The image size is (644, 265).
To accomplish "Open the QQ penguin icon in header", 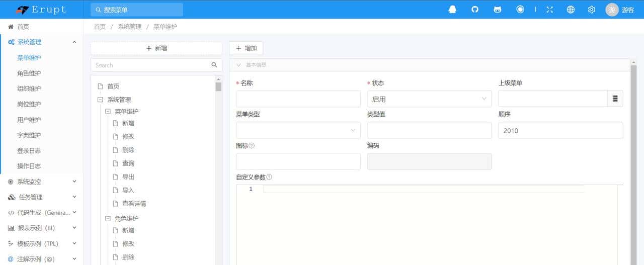I will pos(452,10).
